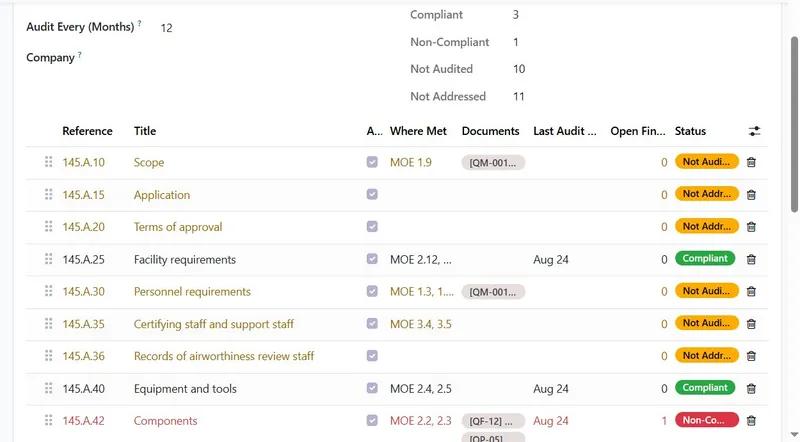Click the Not Audited count 10
The image size is (800, 442).
click(519, 69)
